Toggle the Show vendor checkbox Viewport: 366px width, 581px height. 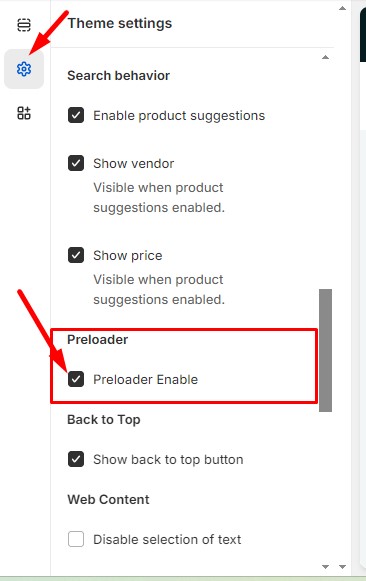click(76, 163)
